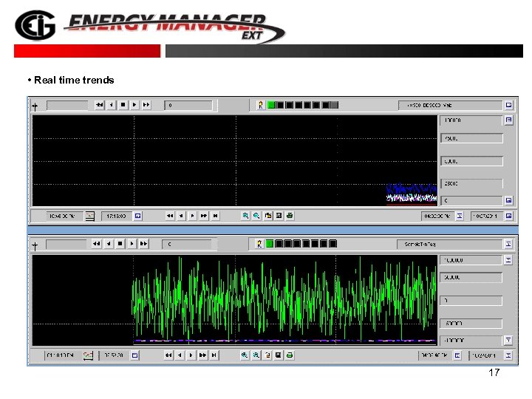The image size is (532, 399).
Task: Copy the top trend chart to clipboard
Action: tap(268, 216)
